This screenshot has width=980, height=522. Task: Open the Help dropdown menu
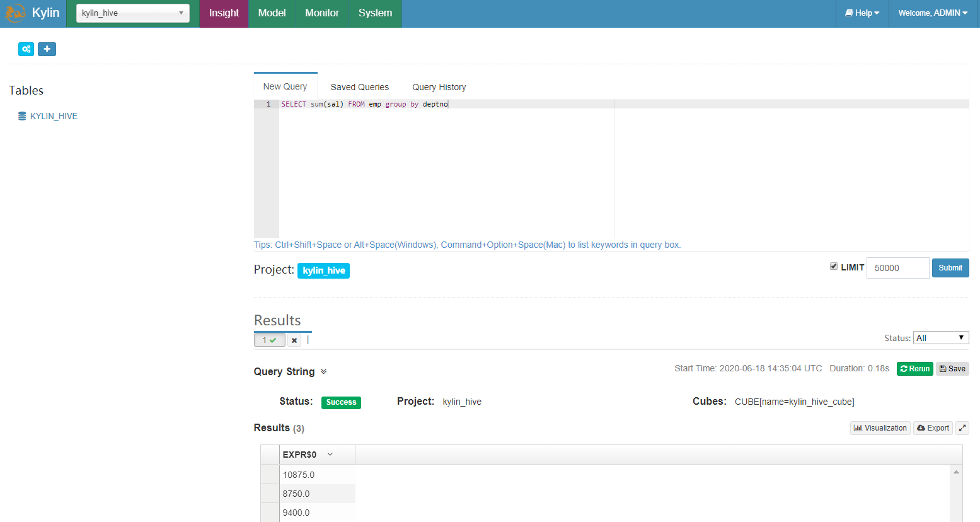(x=862, y=13)
